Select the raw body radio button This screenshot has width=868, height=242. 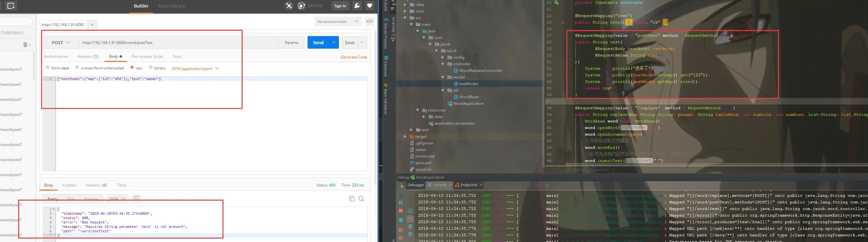click(x=132, y=67)
